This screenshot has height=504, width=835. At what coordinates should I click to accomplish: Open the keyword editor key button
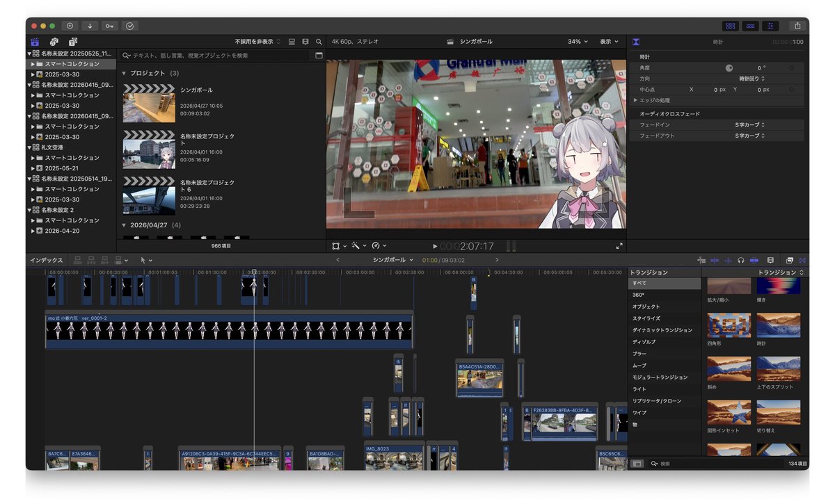point(109,26)
